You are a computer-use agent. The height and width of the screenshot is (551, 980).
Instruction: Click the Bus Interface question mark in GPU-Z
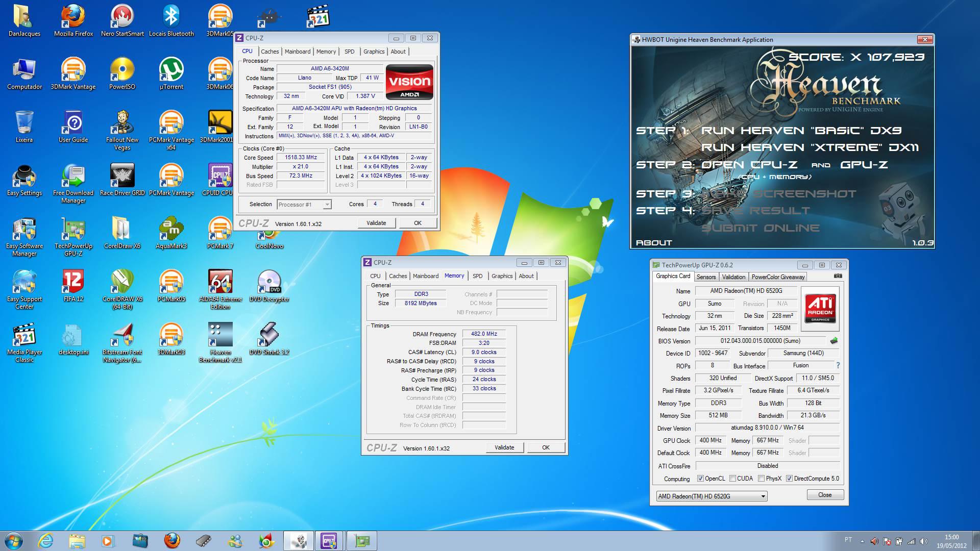pos(838,365)
